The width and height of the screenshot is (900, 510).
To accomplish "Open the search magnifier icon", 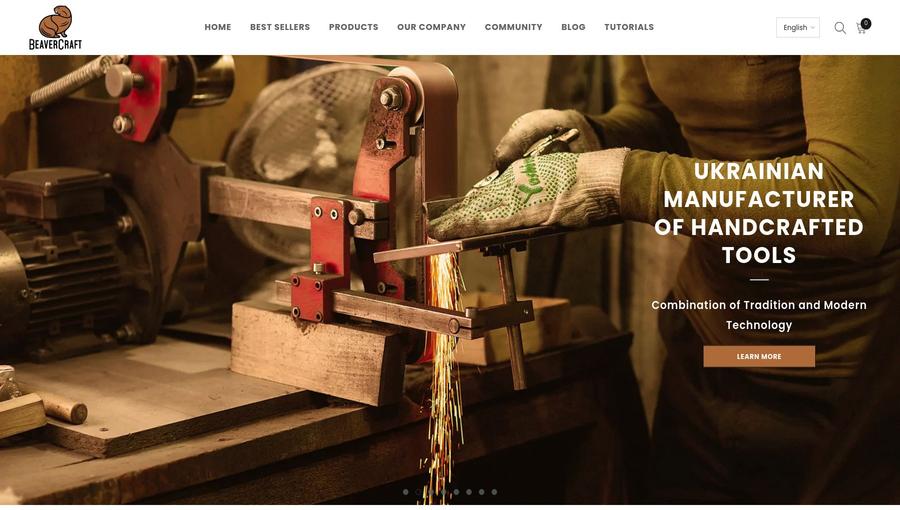I will click(840, 28).
